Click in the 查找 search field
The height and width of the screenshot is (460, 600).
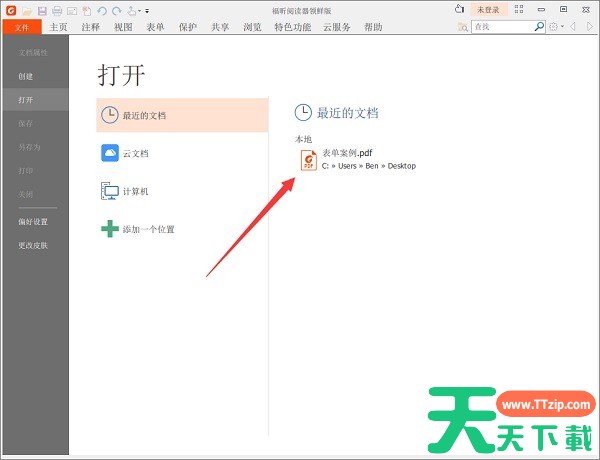[x=500, y=26]
